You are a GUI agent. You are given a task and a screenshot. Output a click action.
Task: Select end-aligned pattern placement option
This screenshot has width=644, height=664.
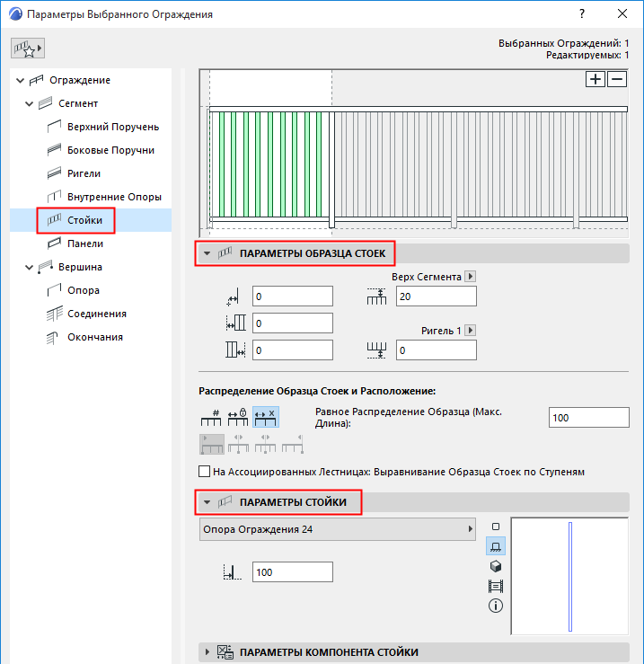(x=293, y=444)
